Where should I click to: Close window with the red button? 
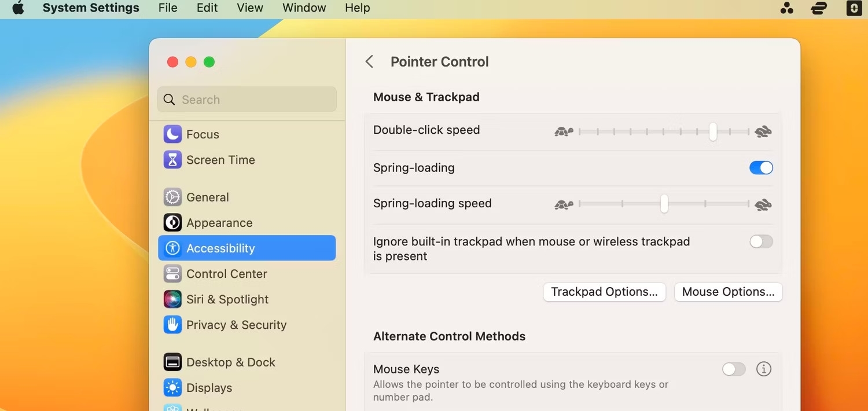(172, 62)
